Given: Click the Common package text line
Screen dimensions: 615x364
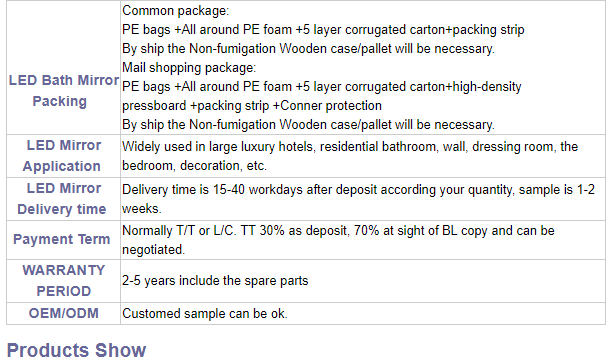Looking at the screenshot, I should pos(175,11).
